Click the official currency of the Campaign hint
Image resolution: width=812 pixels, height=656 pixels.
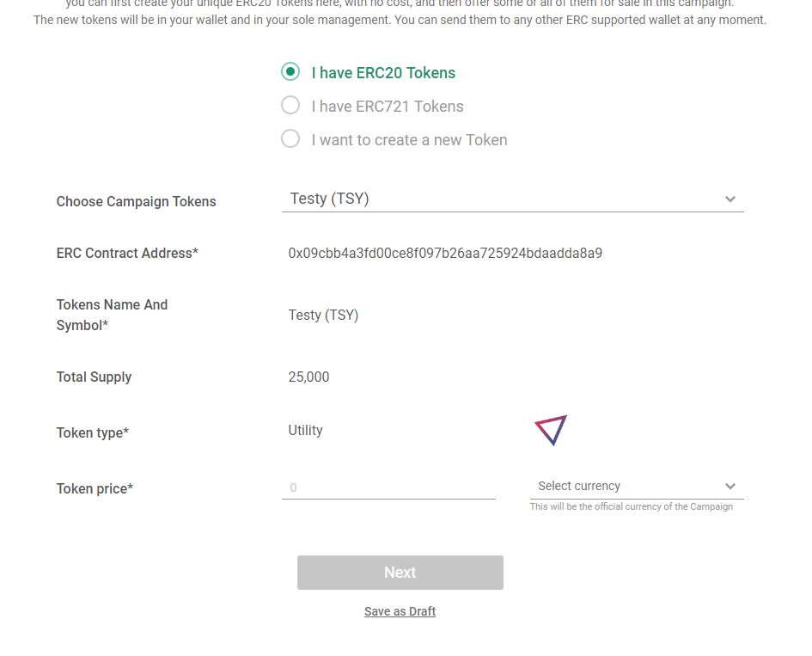(632, 506)
